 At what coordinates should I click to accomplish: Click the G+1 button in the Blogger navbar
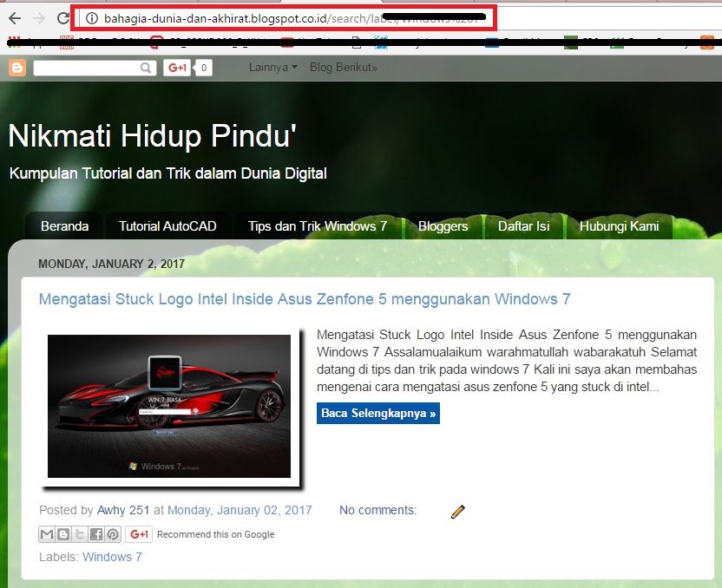(177, 67)
